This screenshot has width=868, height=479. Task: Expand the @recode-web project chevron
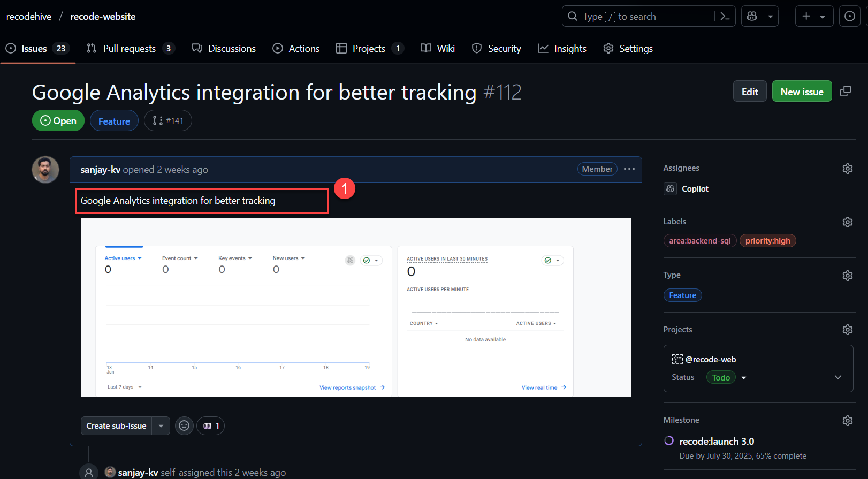(838, 377)
